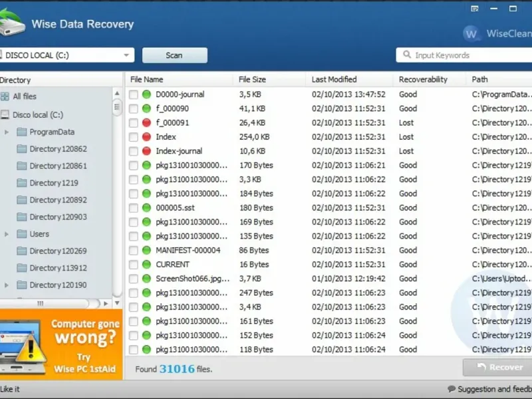Image resolution: width=532 pixels, height=399 pixels.
Task: Select the 180 Bytes file size cell
Action: click(256, 207)
